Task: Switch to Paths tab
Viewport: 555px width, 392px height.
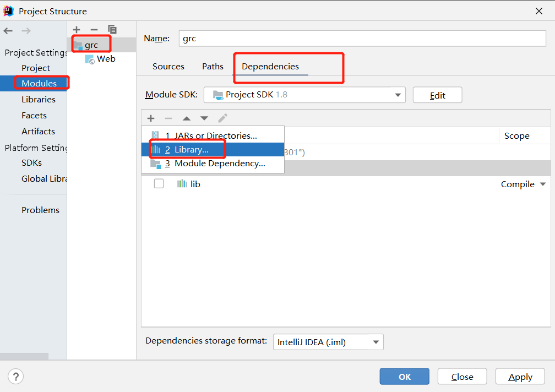Action: (x=213, y=67)
